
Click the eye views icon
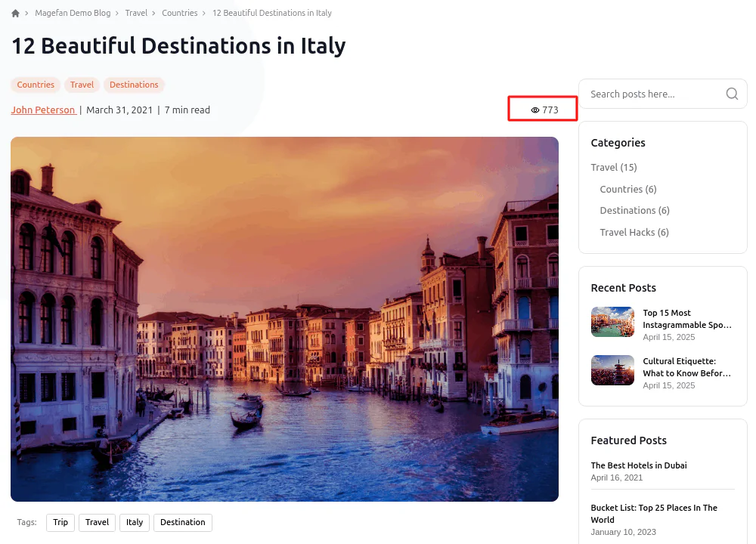(x=534, y=110)
